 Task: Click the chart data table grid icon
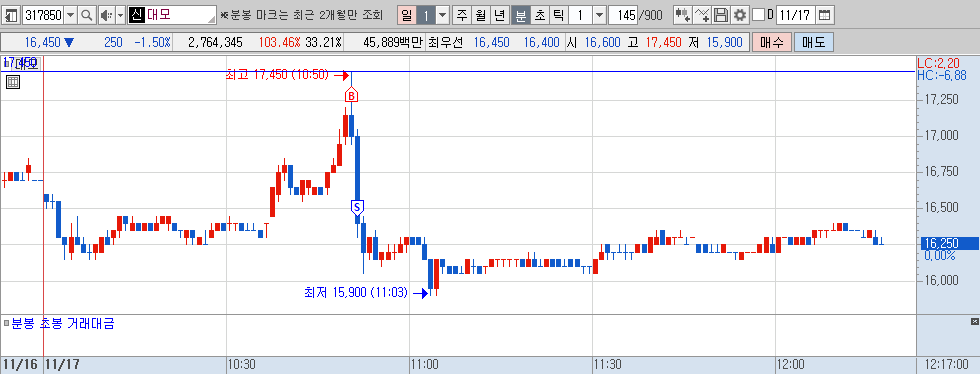pyautogui.click(x=13, y=81)
